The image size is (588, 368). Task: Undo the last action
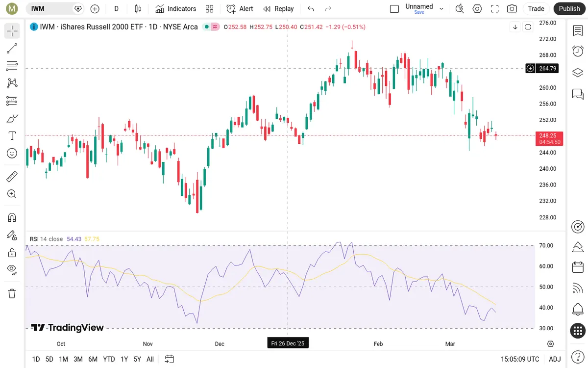point(311,9)
